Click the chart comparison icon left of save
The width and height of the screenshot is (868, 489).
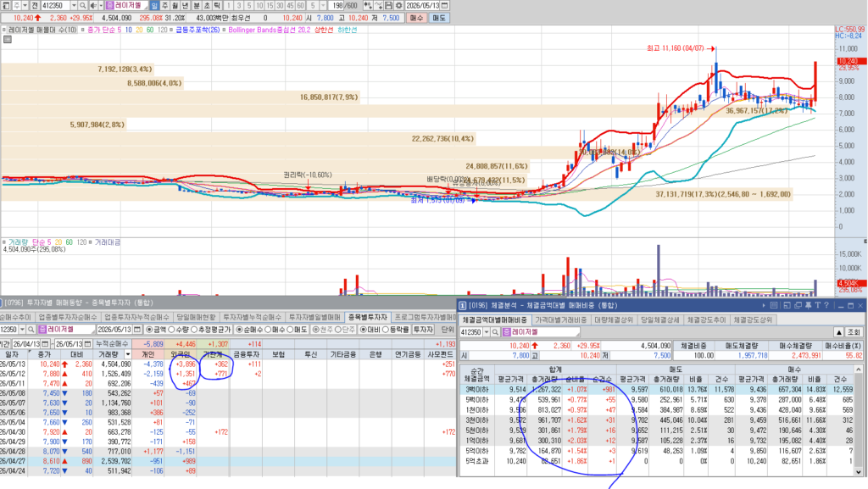378,6
